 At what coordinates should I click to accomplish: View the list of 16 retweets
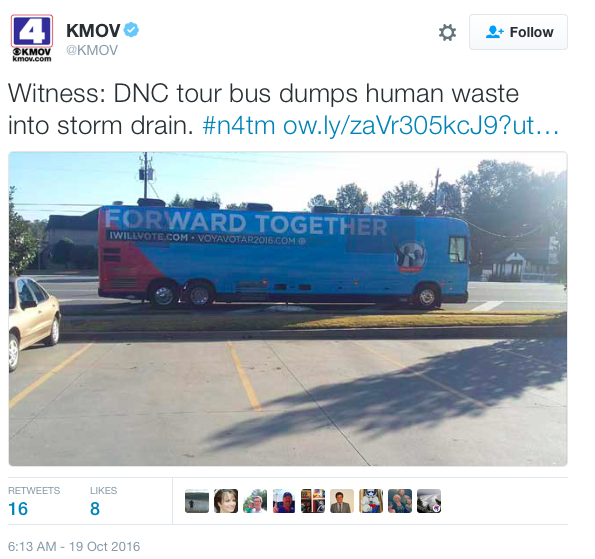coord(34,501)
